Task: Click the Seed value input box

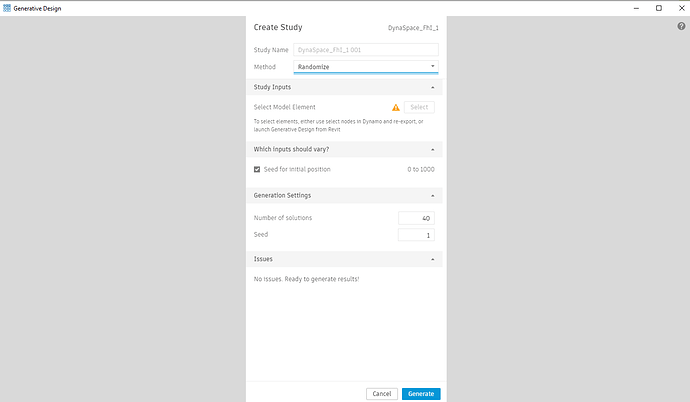Action: point(416,235)
